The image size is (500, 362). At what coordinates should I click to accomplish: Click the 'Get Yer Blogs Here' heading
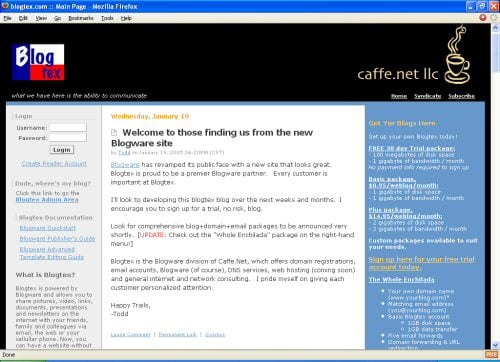402,123
